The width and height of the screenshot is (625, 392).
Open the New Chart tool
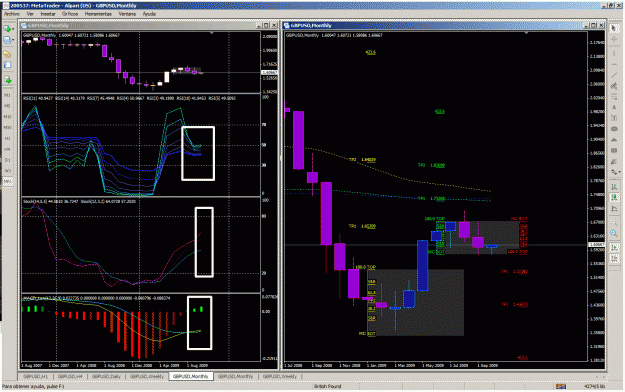pos(6,29)
